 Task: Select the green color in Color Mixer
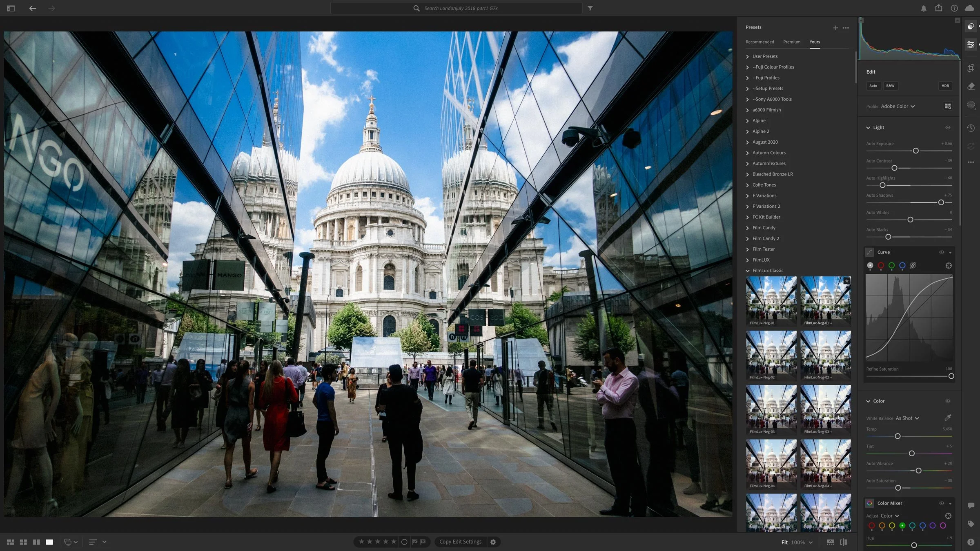902,526
